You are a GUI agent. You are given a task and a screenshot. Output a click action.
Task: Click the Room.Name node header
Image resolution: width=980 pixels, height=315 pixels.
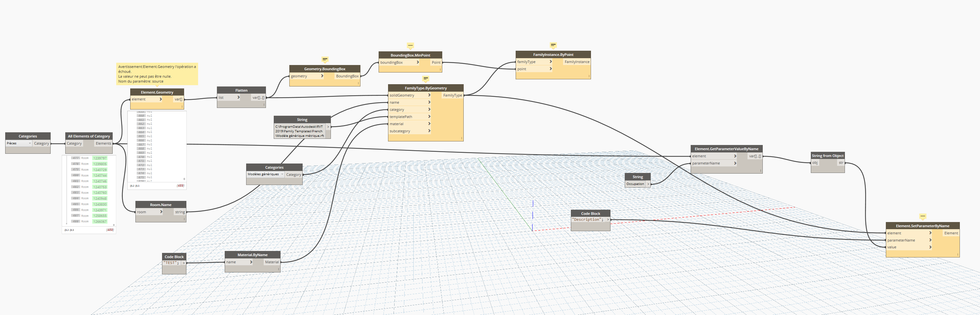pyautogui.click(x=160, y=204)
